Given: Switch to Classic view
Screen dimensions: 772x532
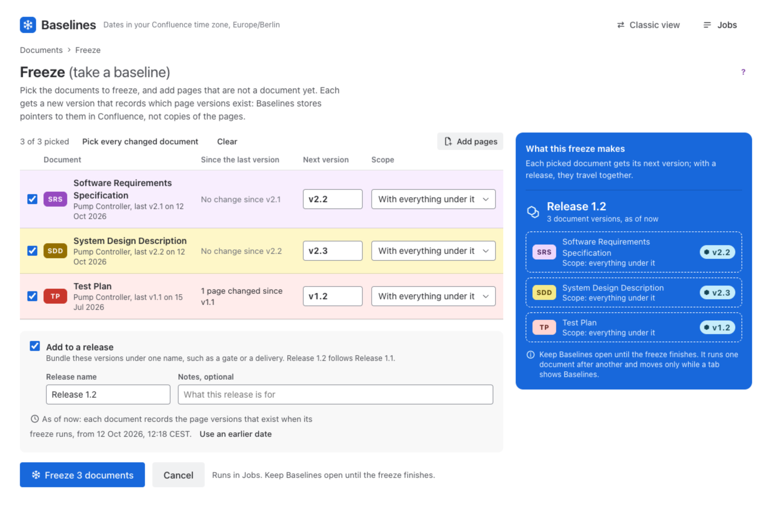Looking at the screenshot, I should 648,25.
